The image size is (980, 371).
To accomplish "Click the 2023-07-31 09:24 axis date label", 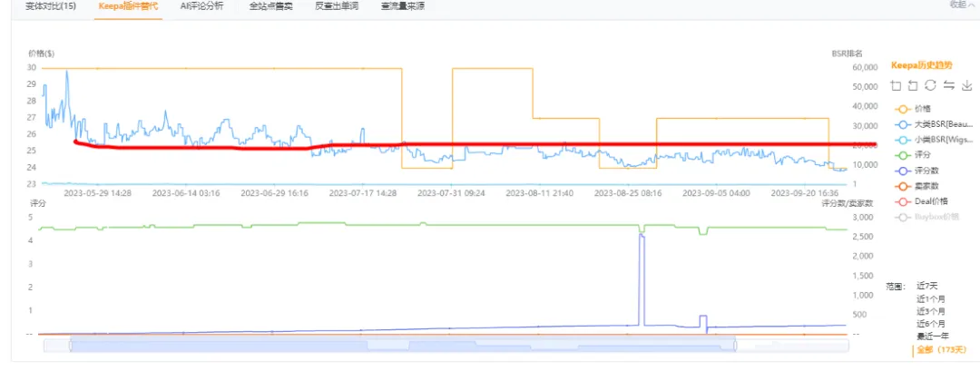I will 451,193.
